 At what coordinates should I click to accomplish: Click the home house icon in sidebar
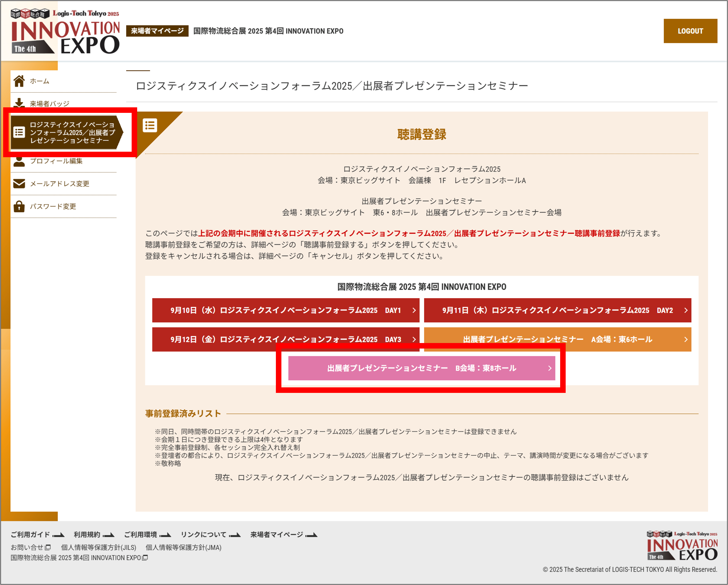(x=19, y=81)
